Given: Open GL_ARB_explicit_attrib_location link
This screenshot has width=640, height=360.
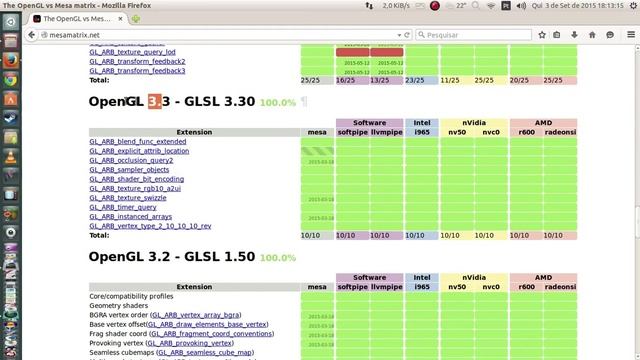Looking at the screenshot, I should point(139,151).
